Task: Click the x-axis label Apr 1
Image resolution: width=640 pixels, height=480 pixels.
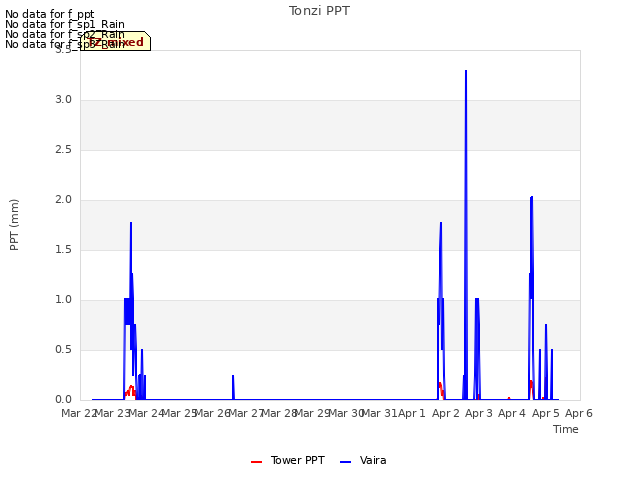Action: [x=412, y=413]
